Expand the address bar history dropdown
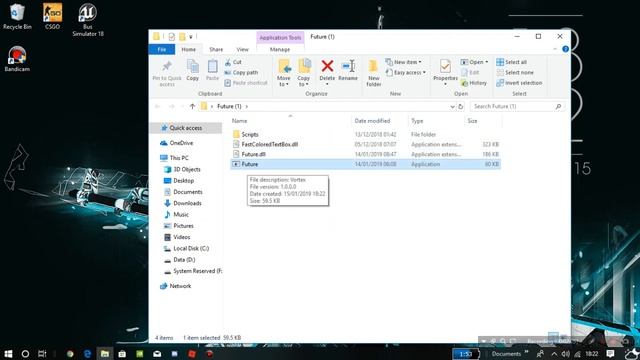Viewport: 640px width, 360px height. [452, 107]
